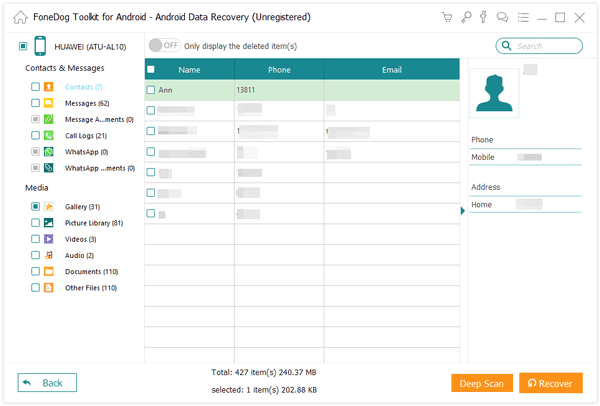
Task: Check the Call Logs checkbox
Action: [35, 135]
